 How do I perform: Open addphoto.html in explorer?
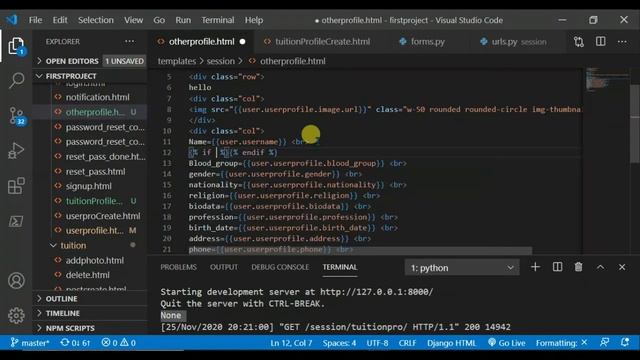coord(95,260)
